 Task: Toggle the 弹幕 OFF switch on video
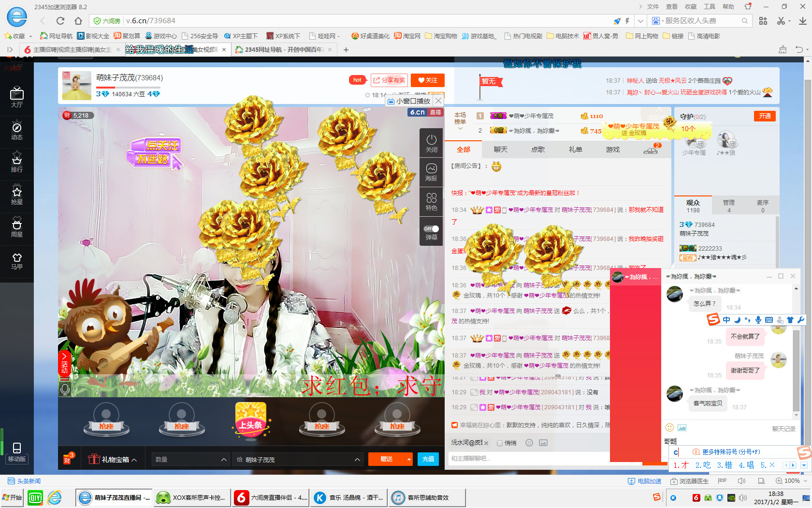pyautogui.click(x=431, y=229)
